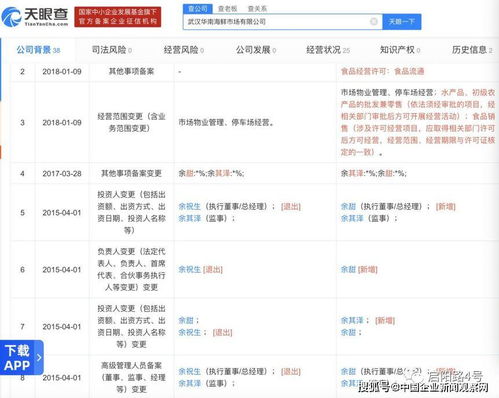The height and width of the screenshot is (398, 499).
Task: Select 经营范围变更 cell in row 3
Action: (x=131, y=122)
